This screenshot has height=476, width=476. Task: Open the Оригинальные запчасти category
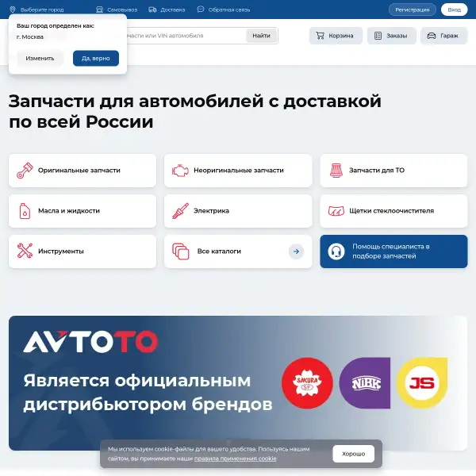(83, 171)
